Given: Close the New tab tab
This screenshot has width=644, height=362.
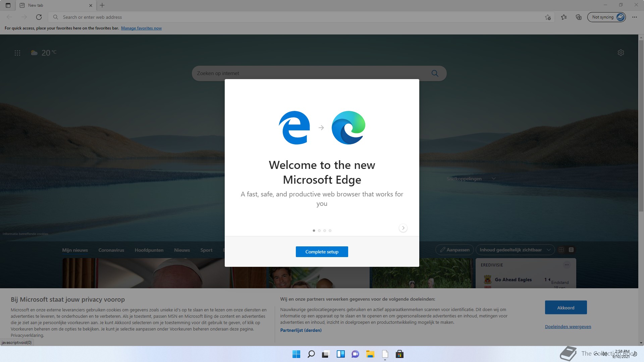Looking at the screenshot, I should [x=91, y=5].
